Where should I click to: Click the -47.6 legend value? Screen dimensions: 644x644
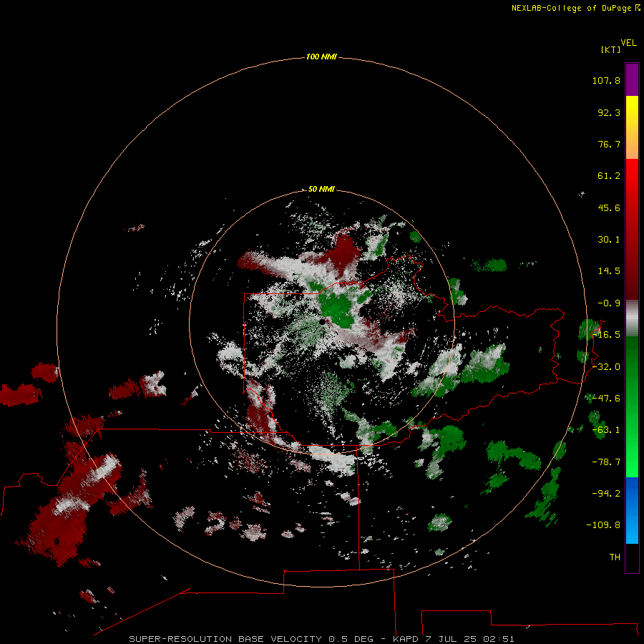[x=606, y=399]
